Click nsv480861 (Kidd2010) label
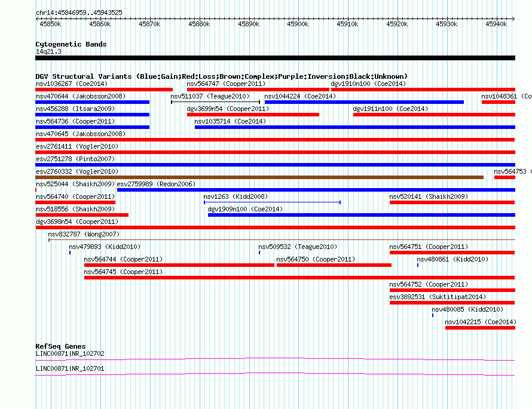The height and width of the screenshot is (409, 532). point(452,259)
